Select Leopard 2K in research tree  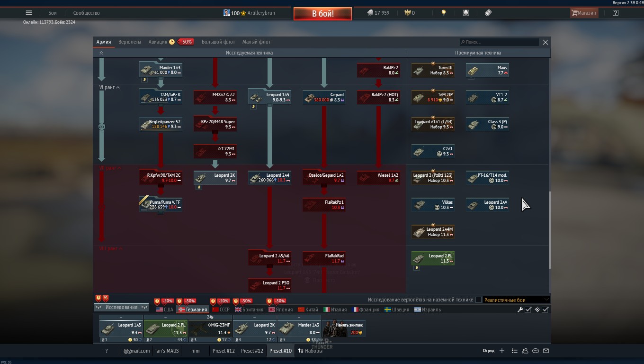pyautogui.click(x=215, y=178)
